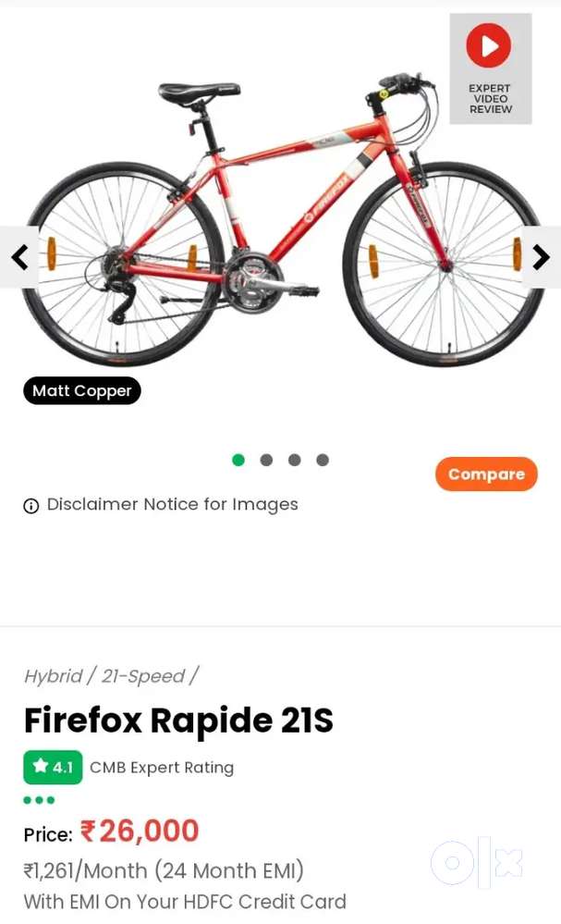This screenshot has width=561, height=924.
Task: Click the disclaimer info icon
Action: tap(31, 506)
